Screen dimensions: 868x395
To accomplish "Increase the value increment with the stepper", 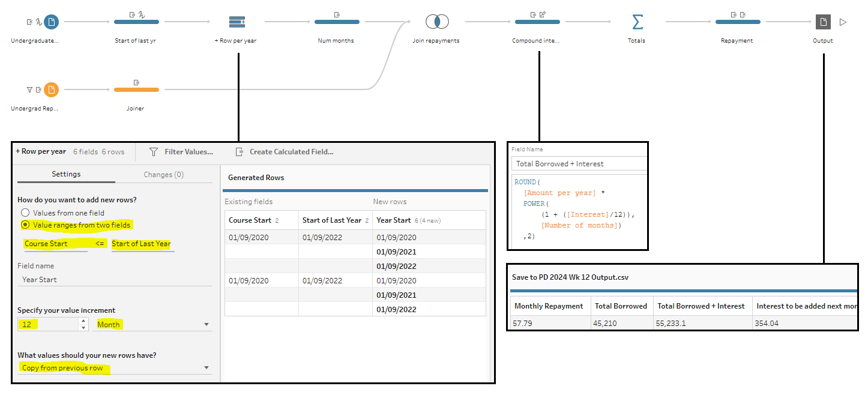I will [x=83, y=321].
